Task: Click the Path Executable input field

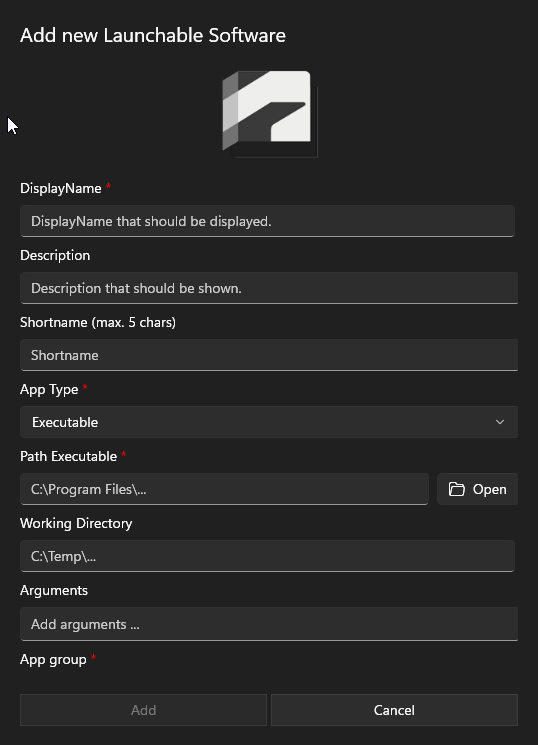Action: click(224, 489)
